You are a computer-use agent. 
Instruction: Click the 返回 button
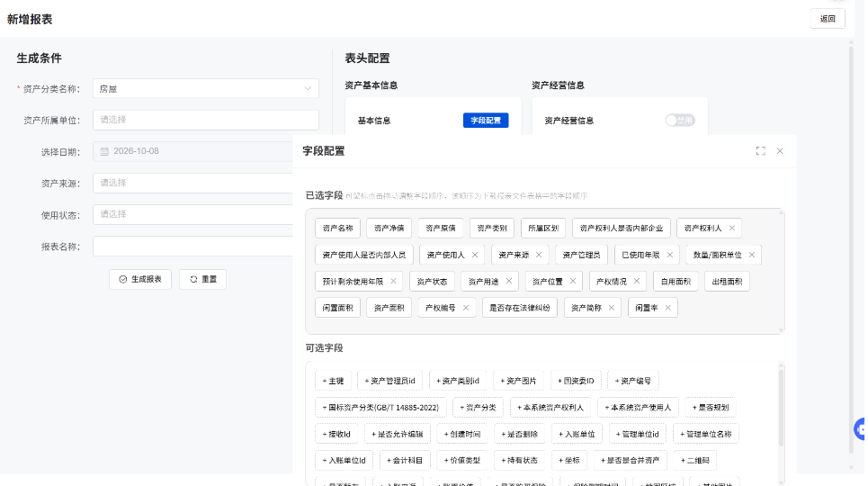point(828,19)
